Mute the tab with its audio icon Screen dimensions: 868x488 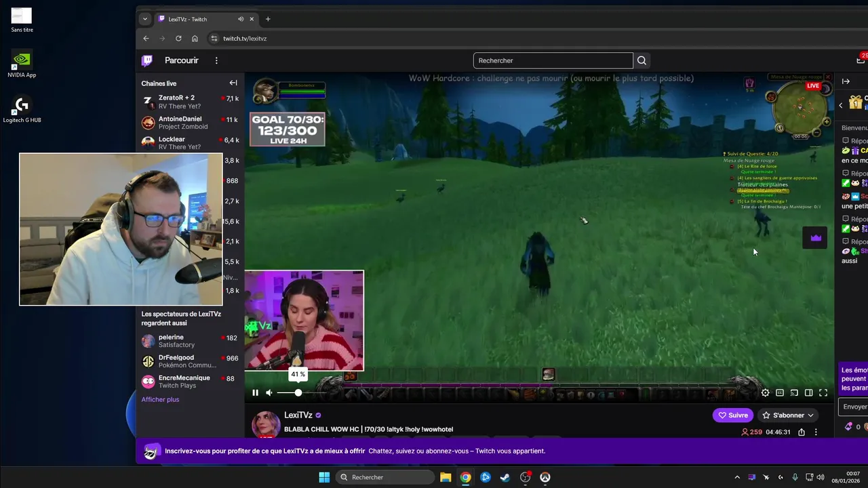(x=241, y=19)
